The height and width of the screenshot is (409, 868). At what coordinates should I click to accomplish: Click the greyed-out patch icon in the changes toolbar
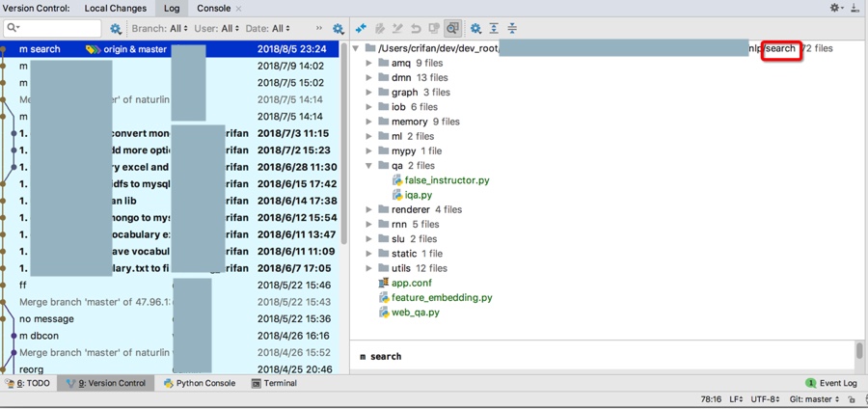click(x=380, y=28)
